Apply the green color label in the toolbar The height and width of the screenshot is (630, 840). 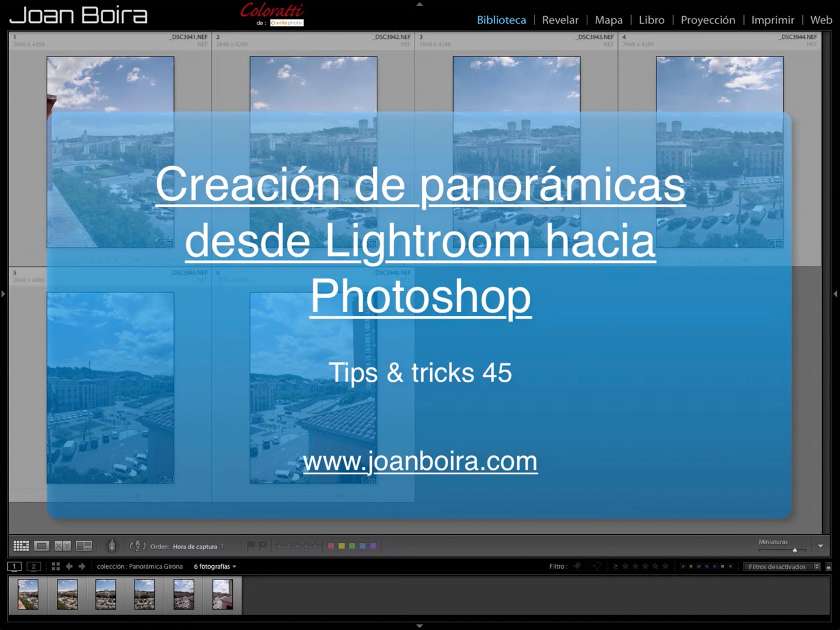(352, 546)
